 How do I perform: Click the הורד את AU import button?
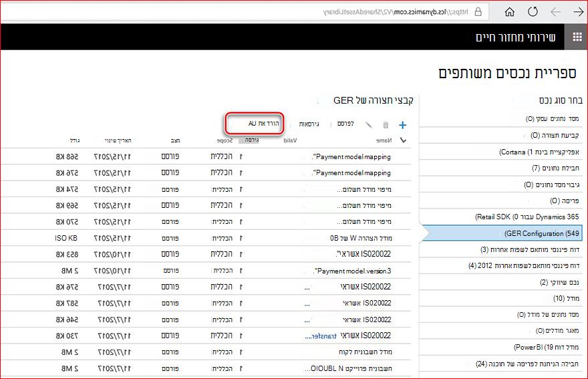coord(255,124)
